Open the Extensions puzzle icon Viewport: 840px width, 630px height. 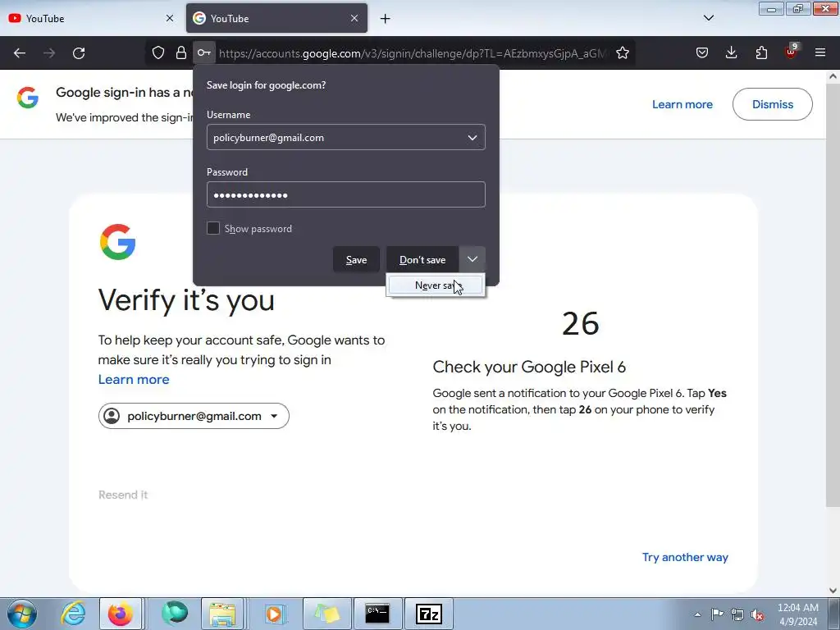click(x=761, y=53)
